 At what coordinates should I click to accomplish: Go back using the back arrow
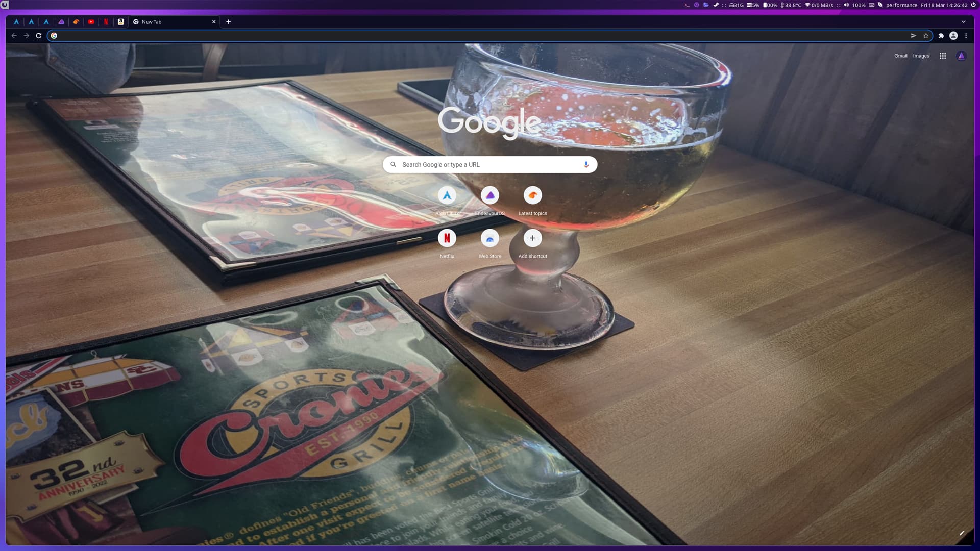(x=14, y=36)
